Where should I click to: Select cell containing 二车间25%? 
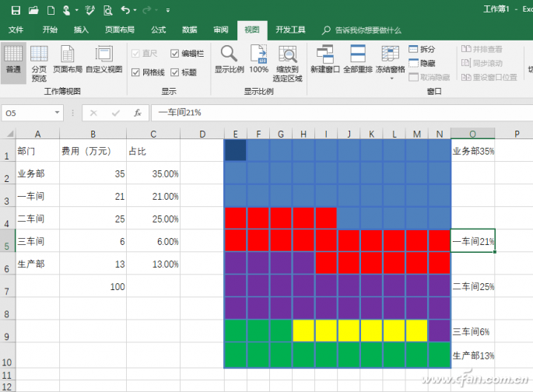[x=473, y=286]
